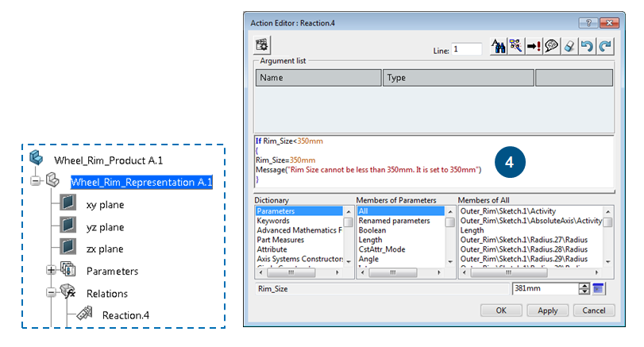Collapse the Wheel_Rim_Representation A.1 node
The image size is (644, 347).
coord(35,182)
